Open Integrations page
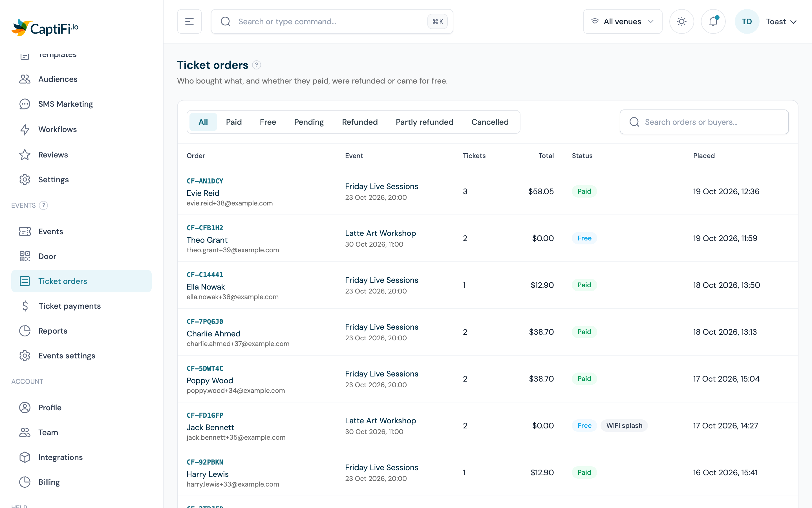The width and height of the screenshot is (812, 508). pyautogui.click(x=81, y=457)
